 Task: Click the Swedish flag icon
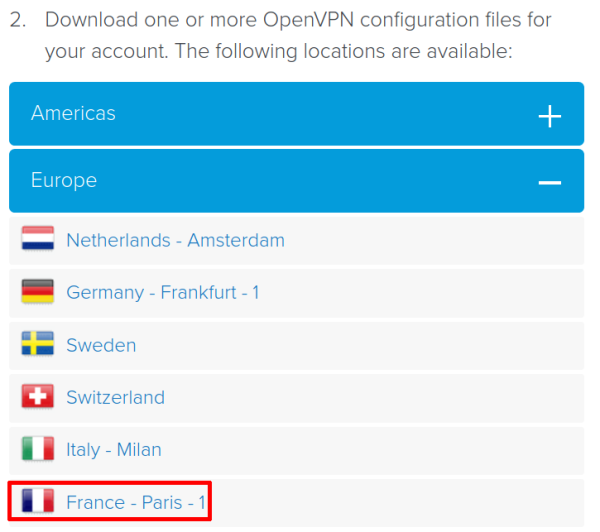click(38, 344)
